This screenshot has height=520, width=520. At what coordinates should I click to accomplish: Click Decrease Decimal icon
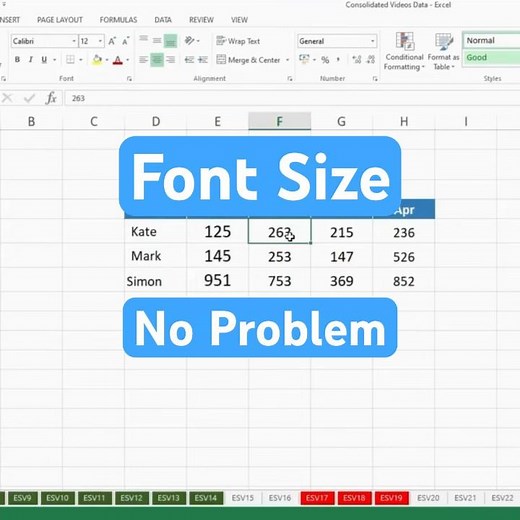tap(371, 60)
